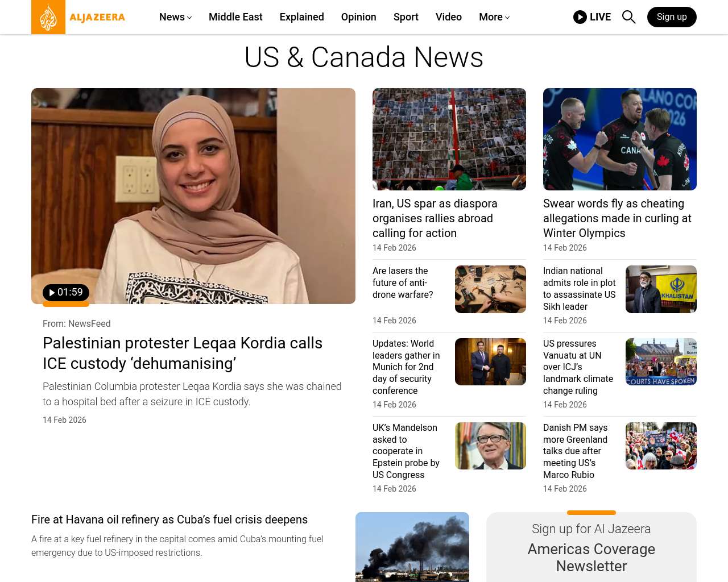The width and height of the screenshot is (728, 582).
Task: View the Canadian curling team thumbnail
Action: [620, 139]
